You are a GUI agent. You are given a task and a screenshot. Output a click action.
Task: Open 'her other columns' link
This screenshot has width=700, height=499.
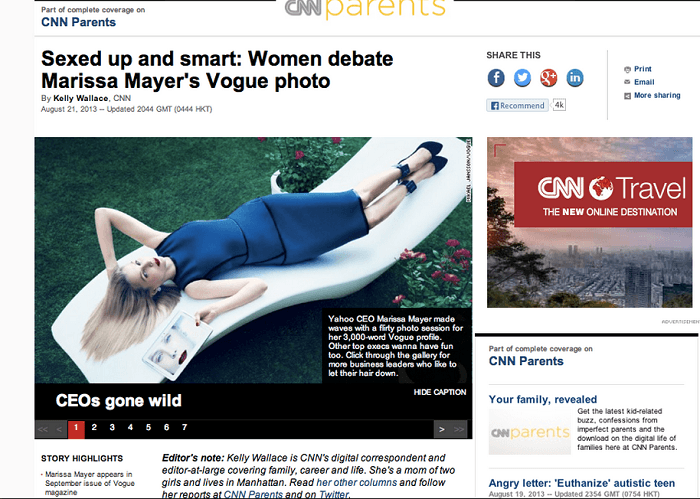coord(357,482)
